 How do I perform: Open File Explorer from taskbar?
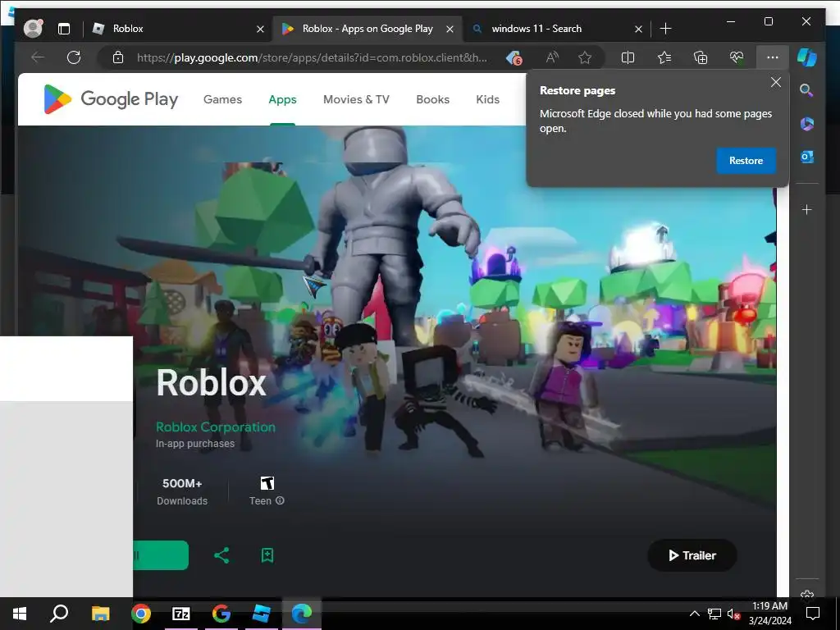[x=100, y=614]
